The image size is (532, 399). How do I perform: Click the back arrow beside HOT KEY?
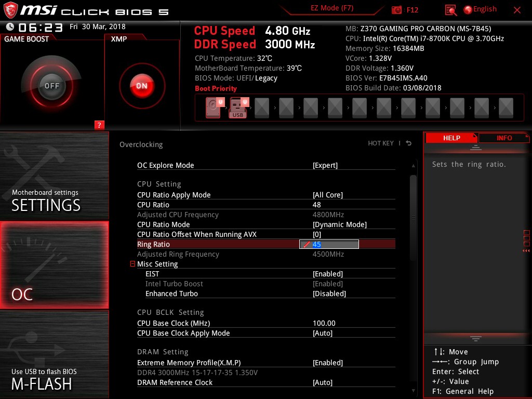pos(409,143)
